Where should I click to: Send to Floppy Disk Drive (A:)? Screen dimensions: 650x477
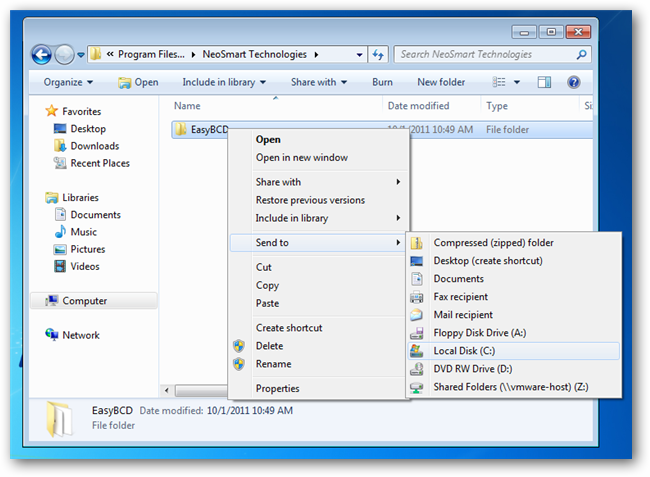pos(514,333)
